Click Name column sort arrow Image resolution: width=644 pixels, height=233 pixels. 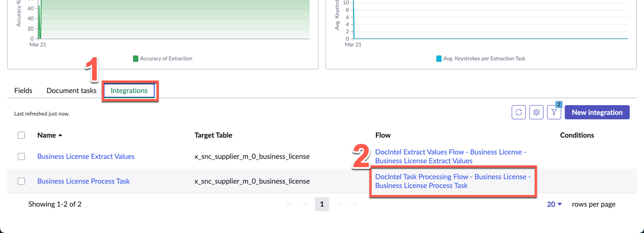click(x=60, y=135)
